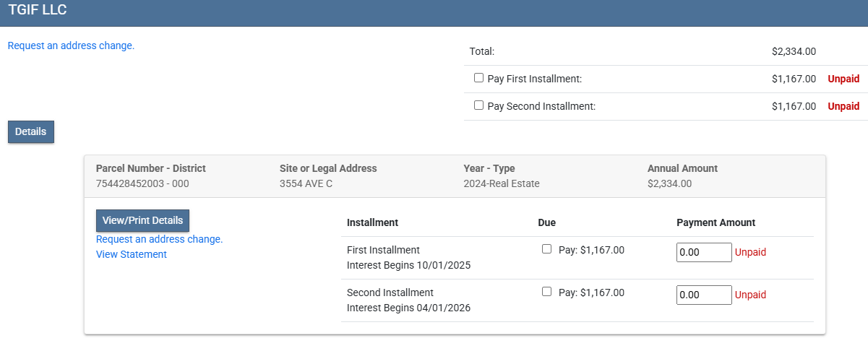868x338 pixels.
Task: Click the TGIF LLC header title
Action: (38, 9)
